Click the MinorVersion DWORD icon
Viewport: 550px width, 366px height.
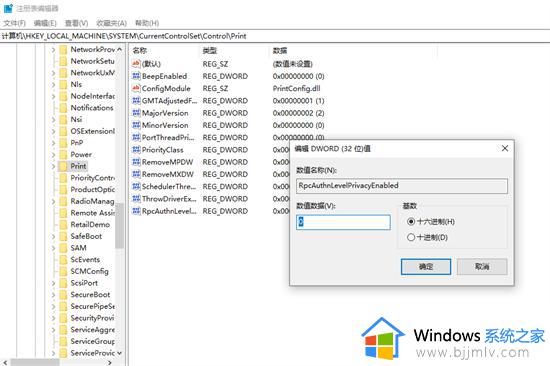coord(136,125)
